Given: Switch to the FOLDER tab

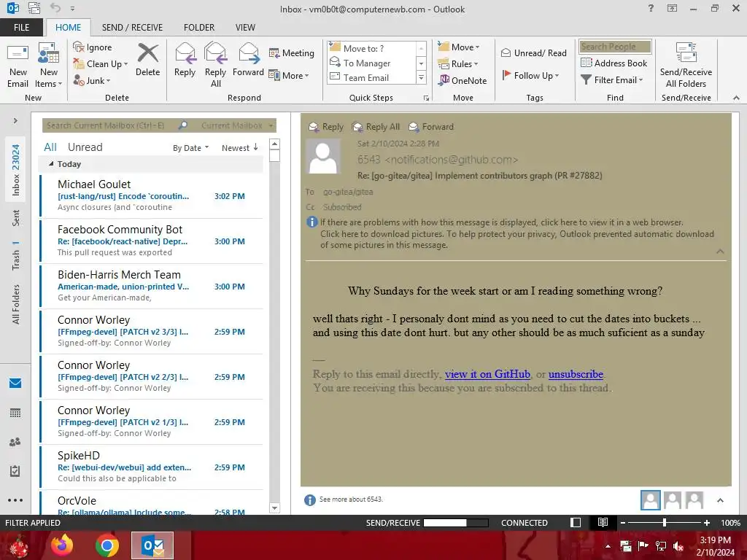Looking at the screenshot, I should [199, 28].
